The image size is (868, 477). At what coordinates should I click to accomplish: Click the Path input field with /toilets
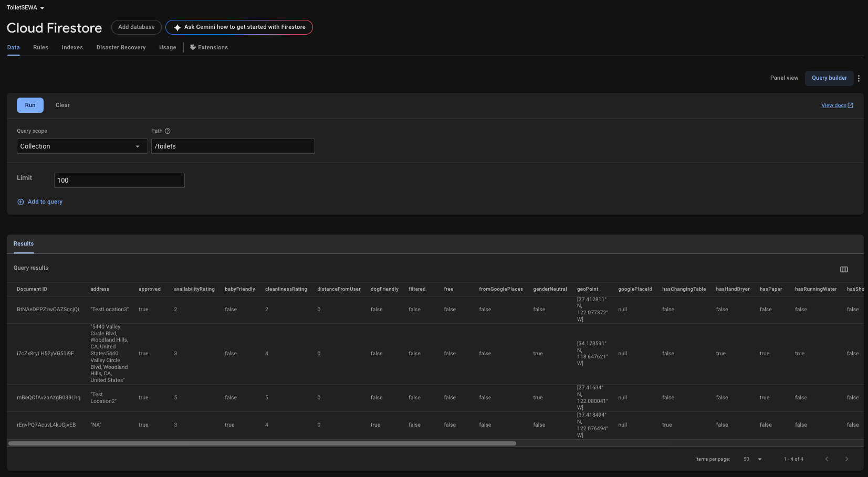tap(233, 146)
